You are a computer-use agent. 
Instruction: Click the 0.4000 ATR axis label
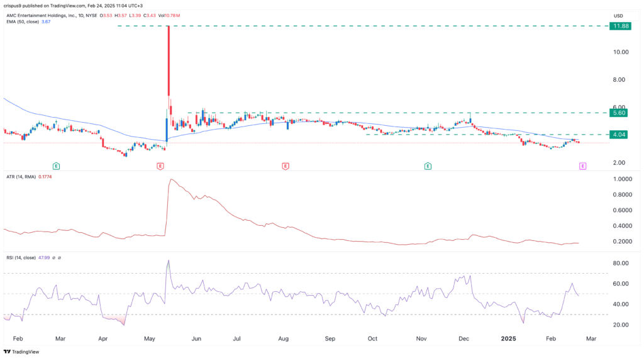[622, 226]
